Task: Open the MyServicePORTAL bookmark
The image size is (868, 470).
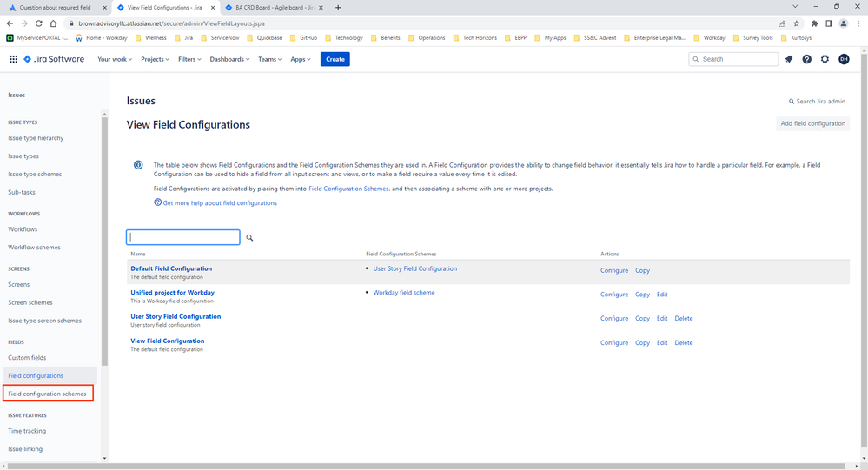Action: click(37, 38)
